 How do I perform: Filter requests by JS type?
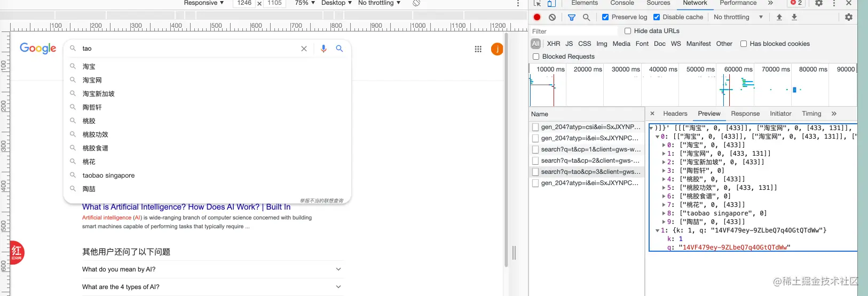[x=569, y=44]
